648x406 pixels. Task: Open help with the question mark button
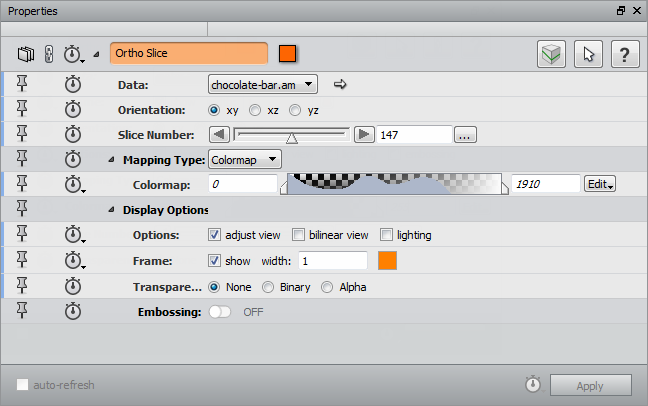625,54
